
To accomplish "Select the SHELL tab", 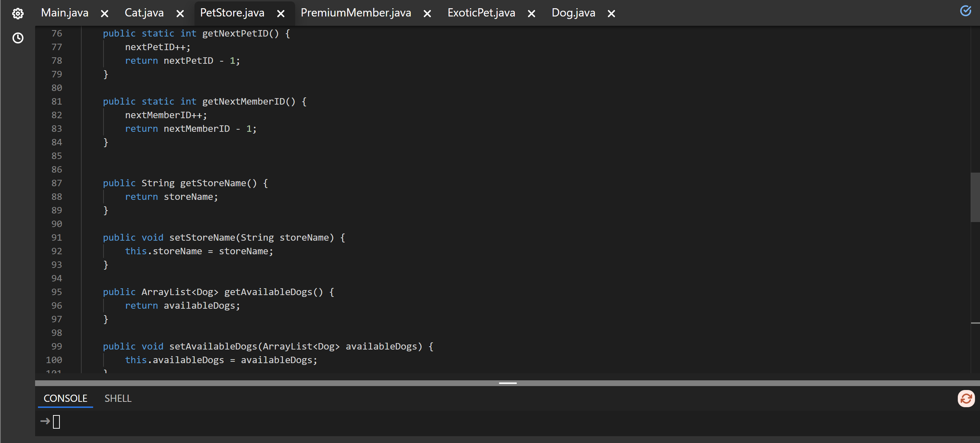I will 118,398.
